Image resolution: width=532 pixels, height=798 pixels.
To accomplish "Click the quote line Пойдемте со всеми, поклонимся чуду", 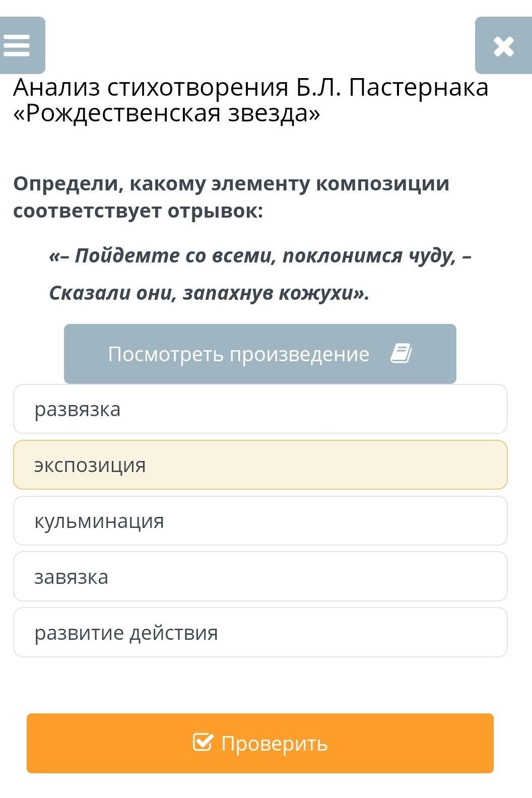I will [260, 256].
